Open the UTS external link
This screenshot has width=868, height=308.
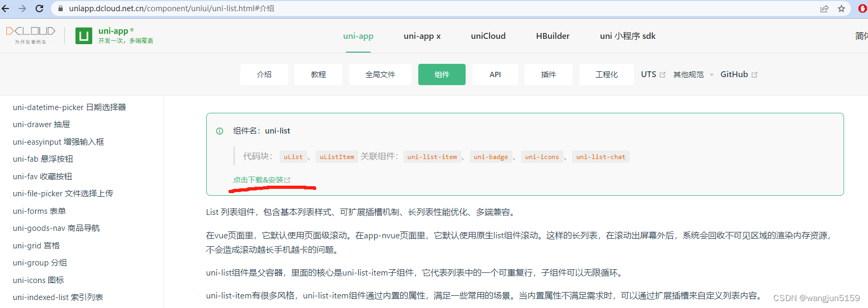coord(653,74)
